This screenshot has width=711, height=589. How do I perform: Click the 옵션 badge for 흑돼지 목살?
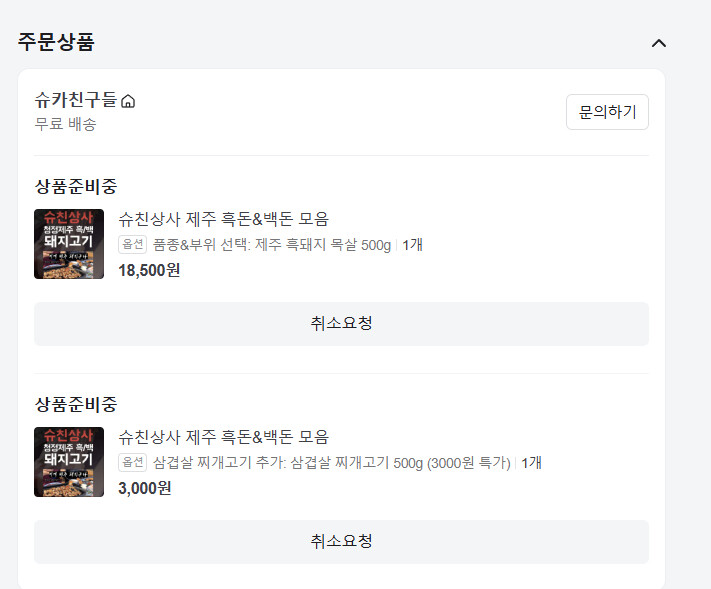tap(132, 245)
